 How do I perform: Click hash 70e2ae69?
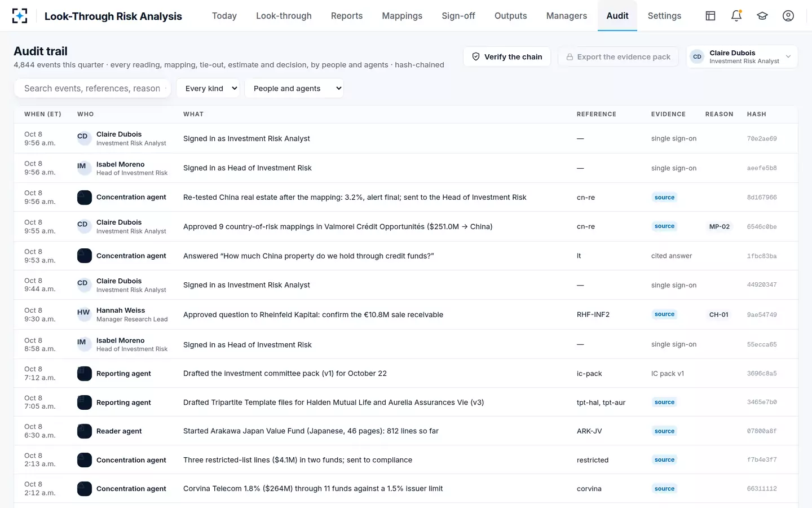click(762, 138)
